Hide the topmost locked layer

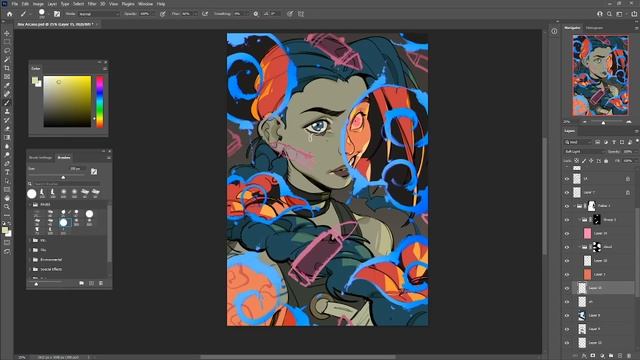(567, 179)
